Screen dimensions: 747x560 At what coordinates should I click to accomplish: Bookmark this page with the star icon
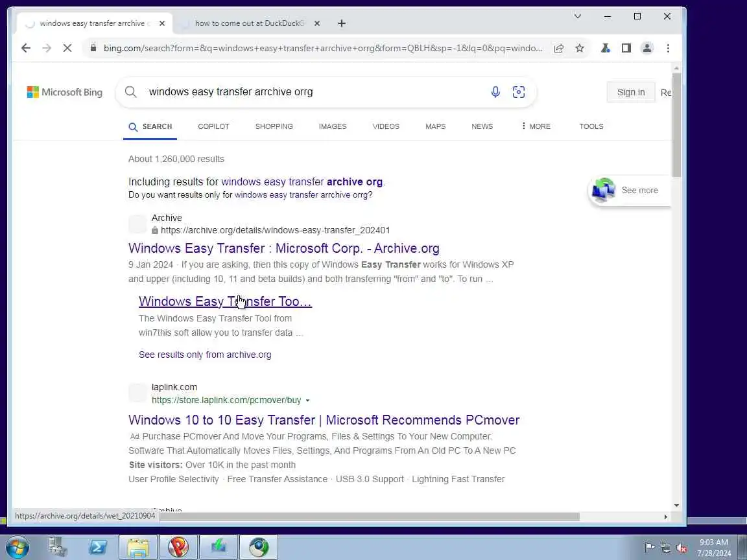click(x=579, y=48)
